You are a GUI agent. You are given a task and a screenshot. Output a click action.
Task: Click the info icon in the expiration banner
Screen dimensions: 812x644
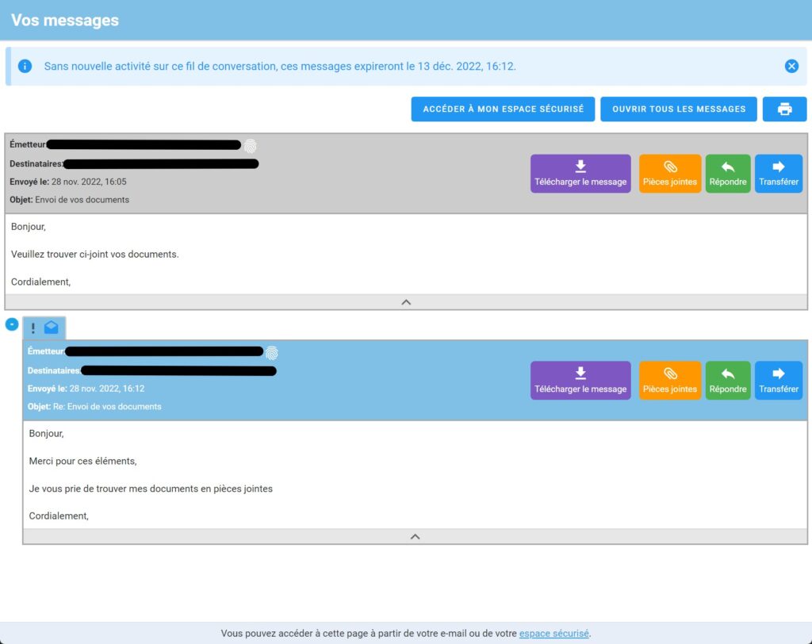[25, 67]
